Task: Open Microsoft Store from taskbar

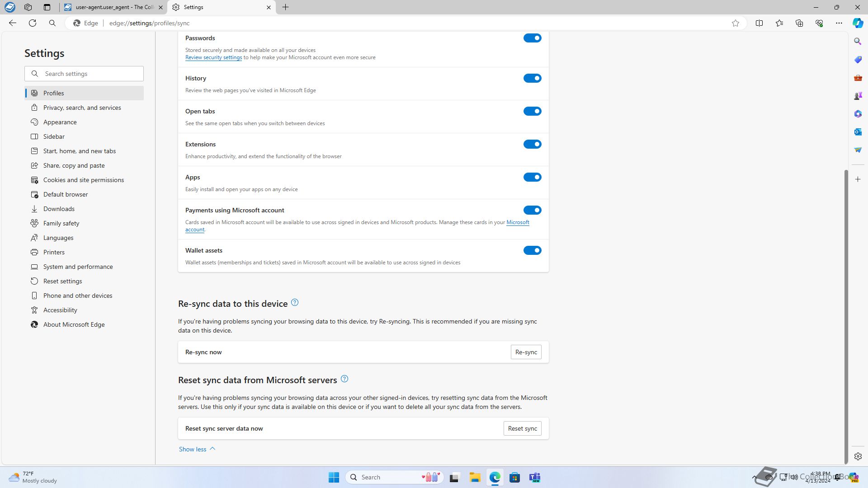Action: (x=514, y=478)
